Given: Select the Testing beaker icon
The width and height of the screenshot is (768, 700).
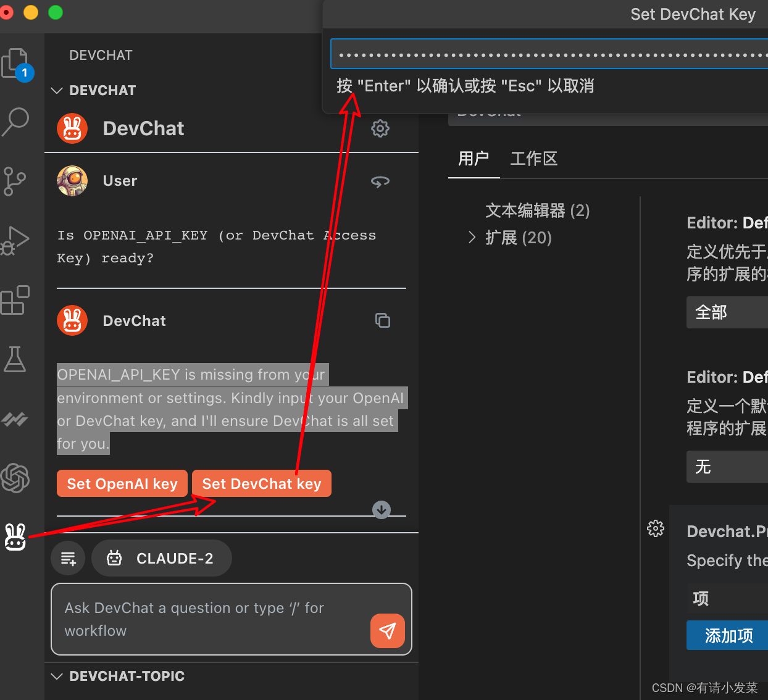Looking at the screenshot, I should 15,359.
